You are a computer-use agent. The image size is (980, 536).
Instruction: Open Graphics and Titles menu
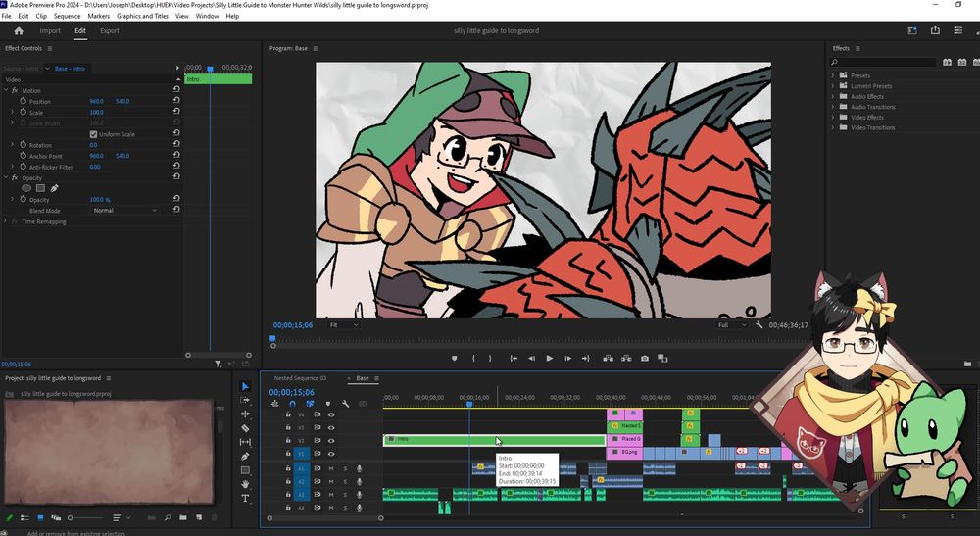pos(142,16)
